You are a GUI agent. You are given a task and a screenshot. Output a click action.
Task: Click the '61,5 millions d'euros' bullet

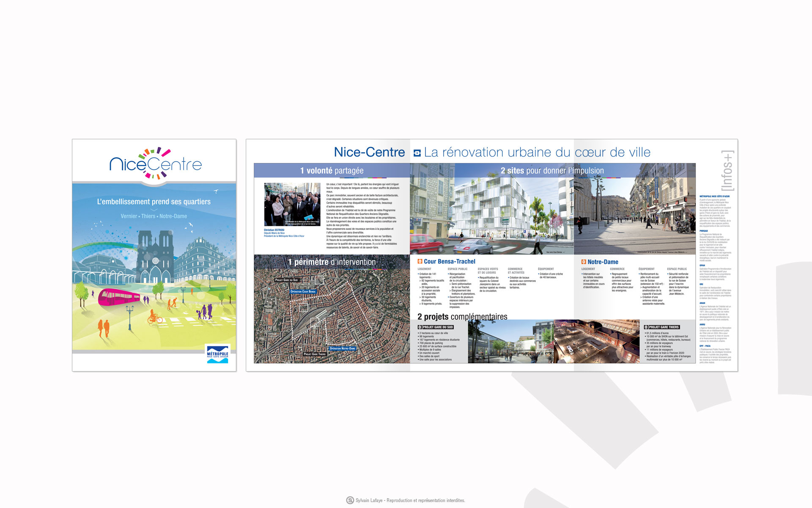coord(657,333)
